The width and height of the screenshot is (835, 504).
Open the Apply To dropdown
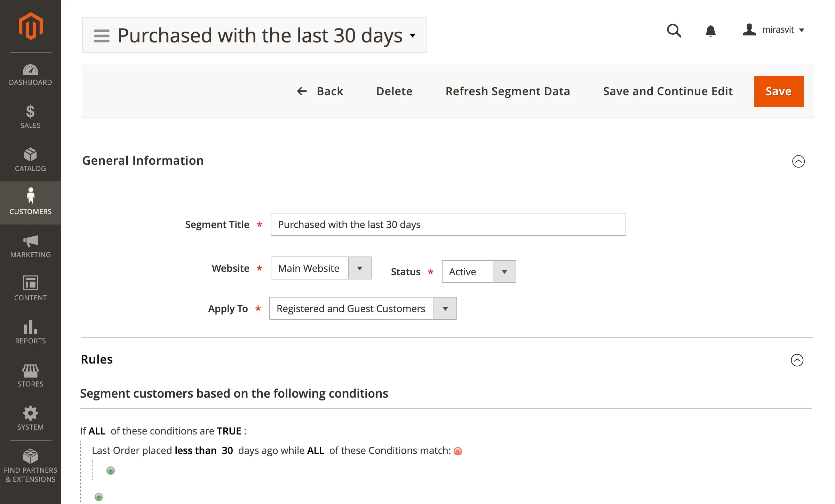363,308
